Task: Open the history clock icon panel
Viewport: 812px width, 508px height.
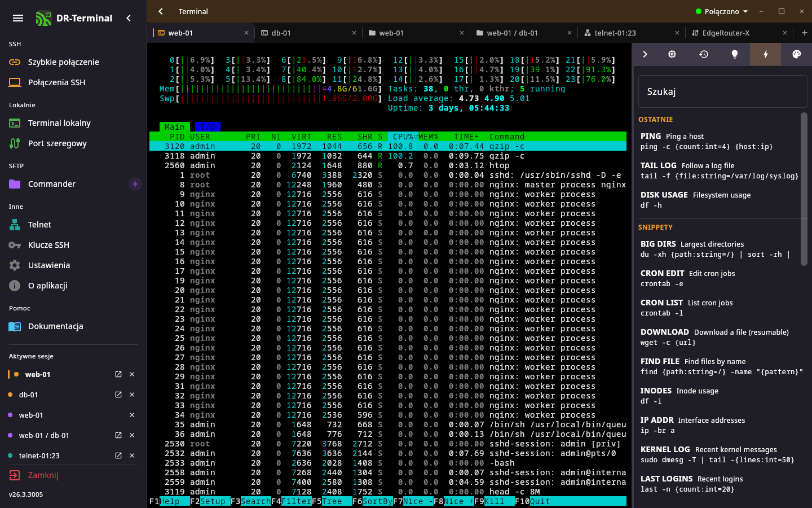Action: tap(704, 54)
